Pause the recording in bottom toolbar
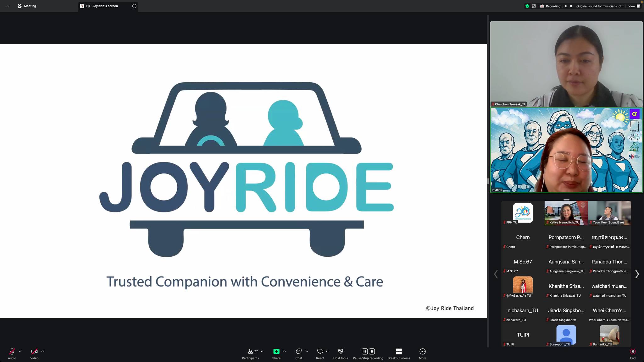 pos(364,351)
